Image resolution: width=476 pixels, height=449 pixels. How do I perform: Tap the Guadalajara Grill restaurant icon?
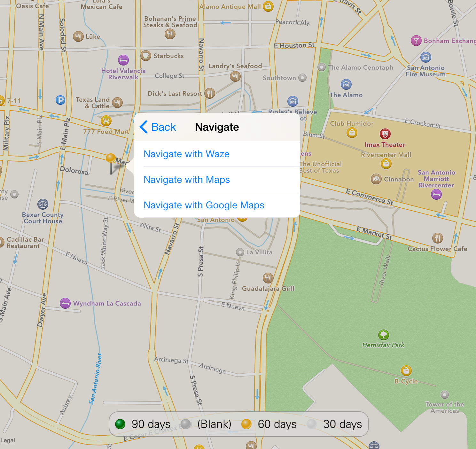click(x=268, y=278)
